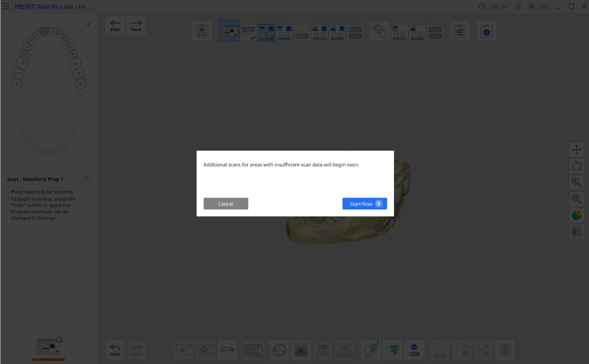Select the scanner stage icon in workflow

click(x=229, y=31)
